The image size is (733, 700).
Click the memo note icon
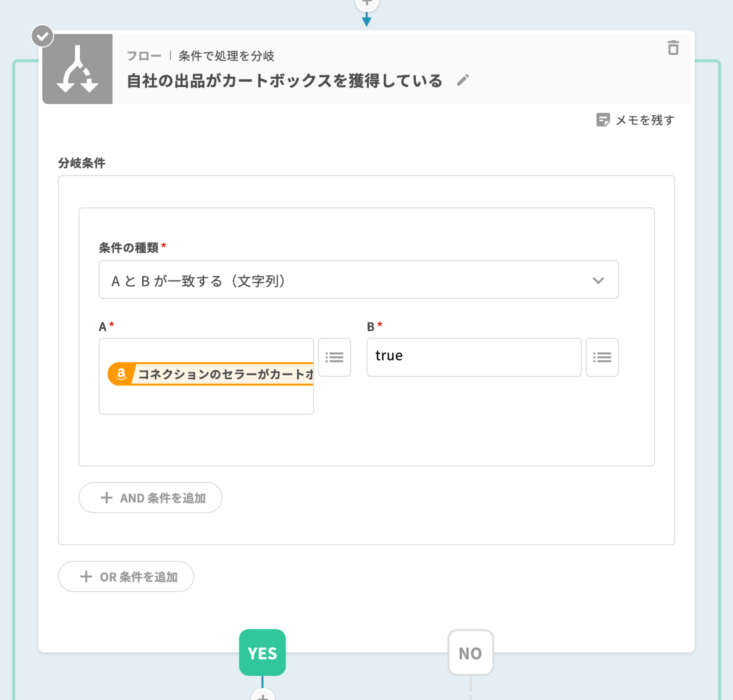tap(603, 120)
